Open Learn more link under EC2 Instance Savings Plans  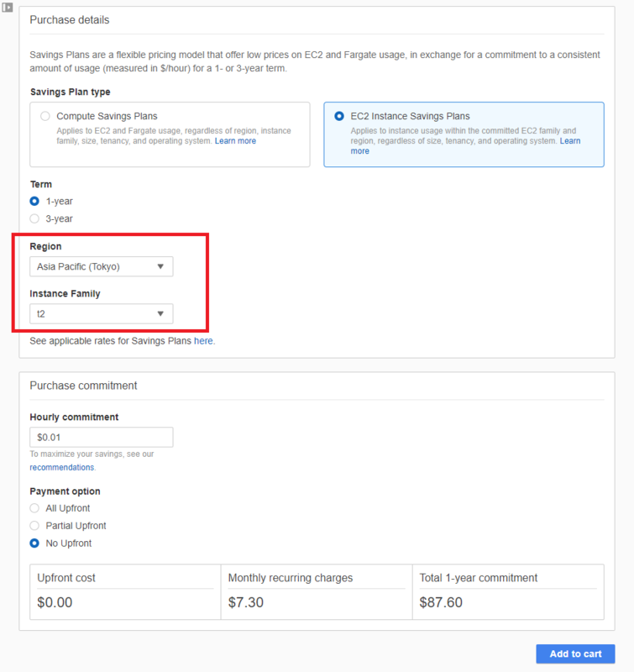pos(569,141)
